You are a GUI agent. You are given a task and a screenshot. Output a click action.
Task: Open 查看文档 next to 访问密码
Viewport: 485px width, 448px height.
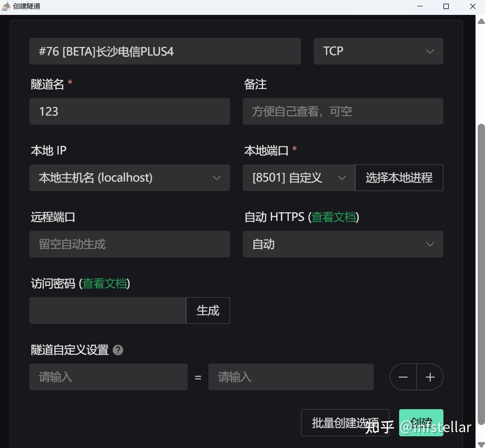click(104, 284)
